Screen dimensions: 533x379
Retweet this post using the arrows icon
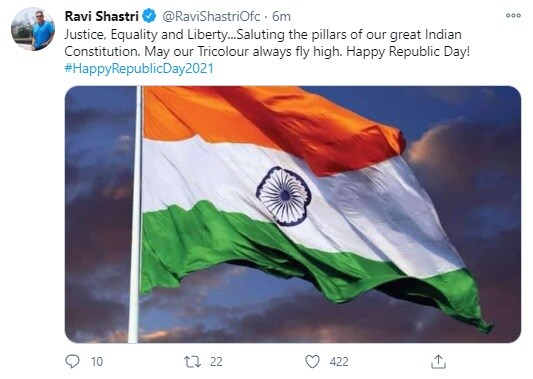pos(192,362)
